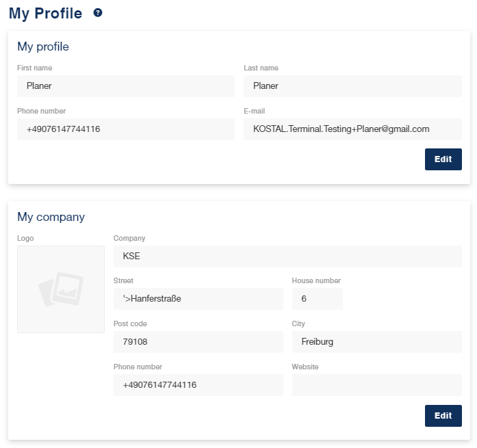Image resolution: width=477 pixels, height=448 pixels.
Task: Click the Logo label
Action: [x=25, y=238]
